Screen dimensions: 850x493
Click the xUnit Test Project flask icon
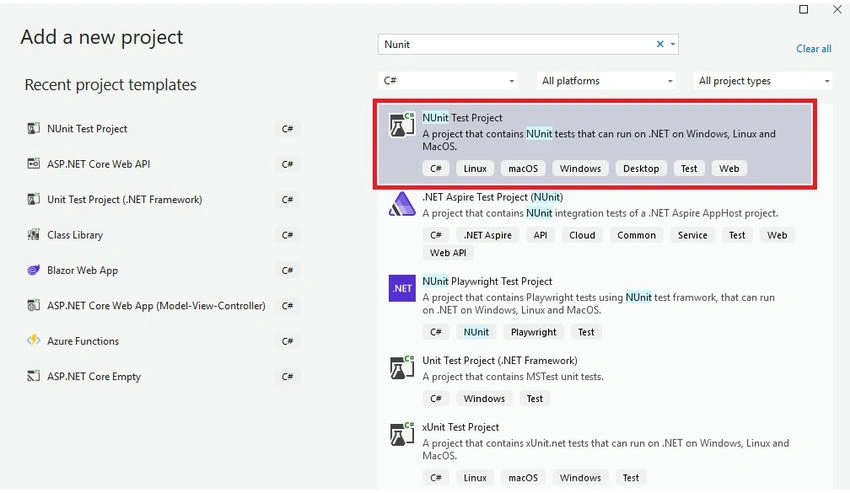tap(402, 434)
